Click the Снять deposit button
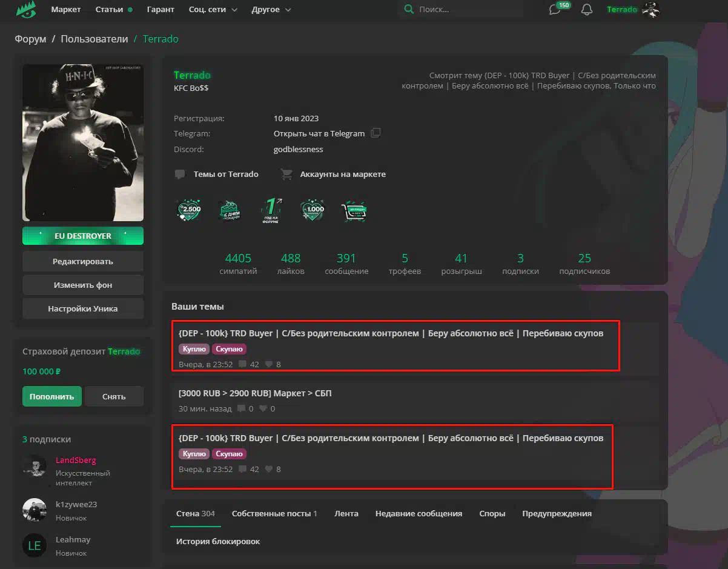Image resolution: width=728 pixels, height=569 pixels. [114, 396]
